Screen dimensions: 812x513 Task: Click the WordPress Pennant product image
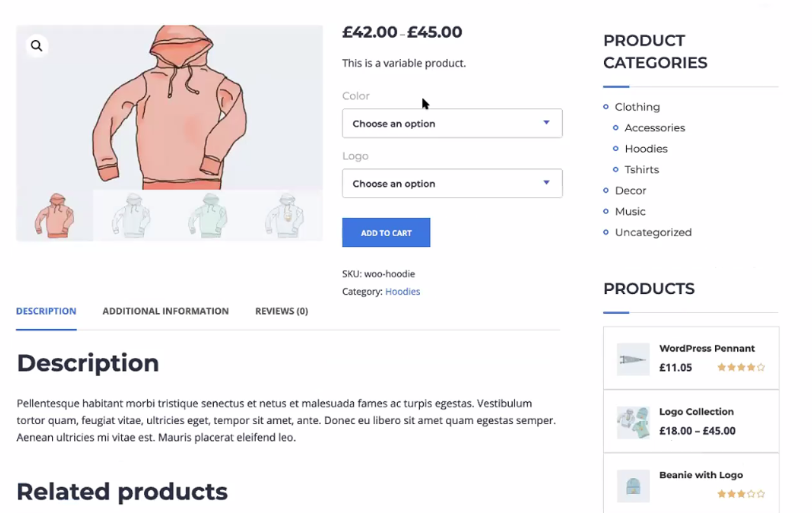(633, 359)
